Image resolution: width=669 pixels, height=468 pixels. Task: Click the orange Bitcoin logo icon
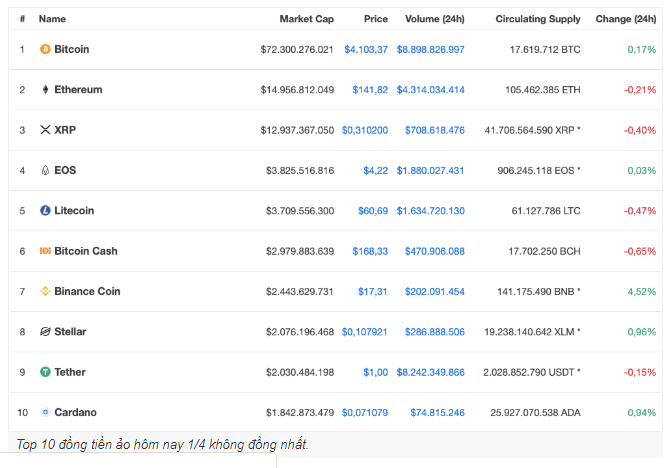tap(45, 49)
